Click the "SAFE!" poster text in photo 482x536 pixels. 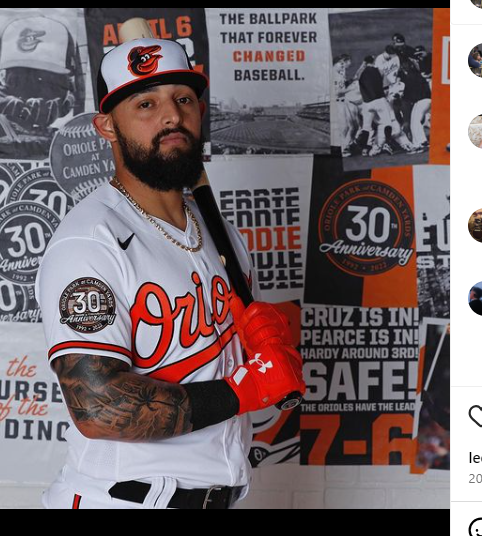[x=360, y=380]
